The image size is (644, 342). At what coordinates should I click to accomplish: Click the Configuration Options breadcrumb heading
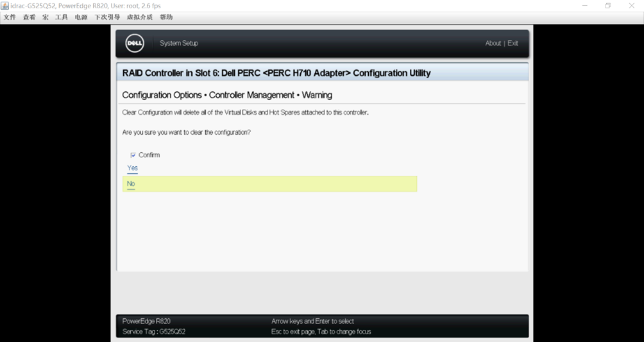tap(227, 95)
